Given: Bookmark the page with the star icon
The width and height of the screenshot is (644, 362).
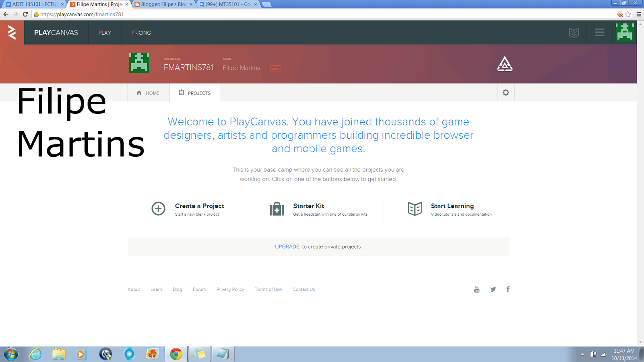Looking at the screenshot, I should [x=628, y=14].
